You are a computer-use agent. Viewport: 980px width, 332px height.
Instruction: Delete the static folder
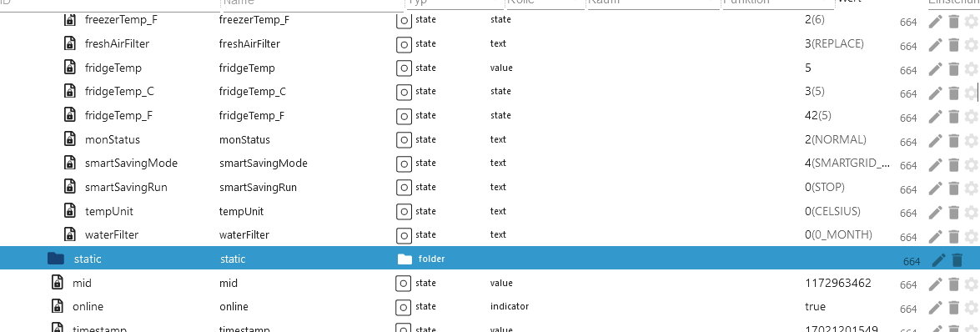[x=957, y=260]
